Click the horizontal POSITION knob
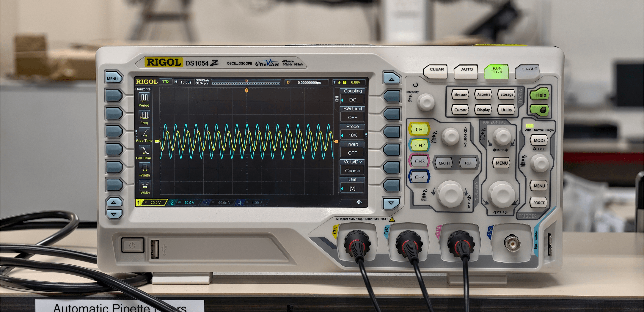Image resolution: width=644 pixels, height=312 pixels. 502,136
